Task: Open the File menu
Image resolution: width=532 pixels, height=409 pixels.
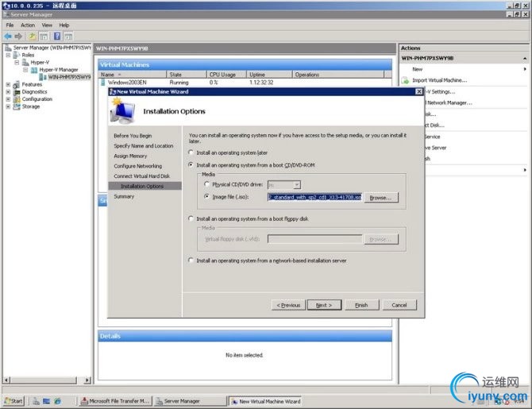Action: click(x=10, y=25)
